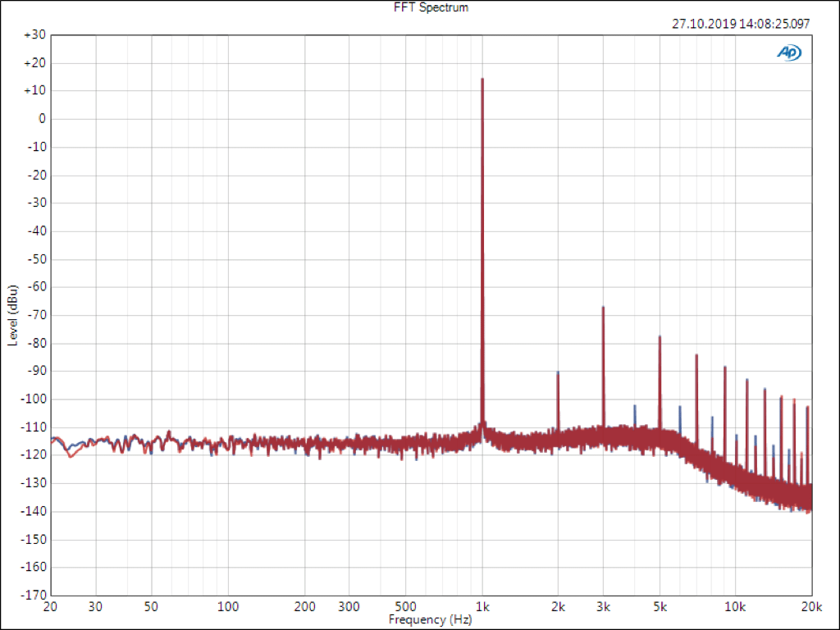Click the -100 label on the level axis

pyautogui.click(x=34, y=399)
